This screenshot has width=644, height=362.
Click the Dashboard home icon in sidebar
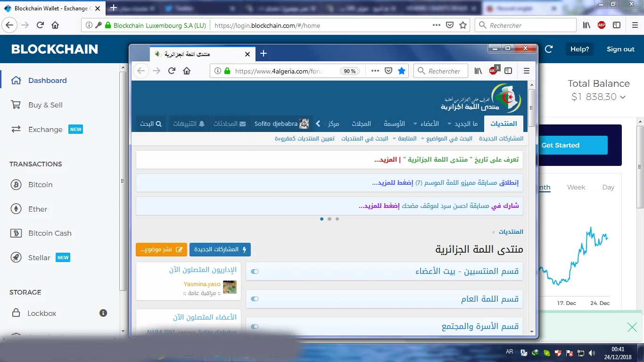[x=16, y=81]
